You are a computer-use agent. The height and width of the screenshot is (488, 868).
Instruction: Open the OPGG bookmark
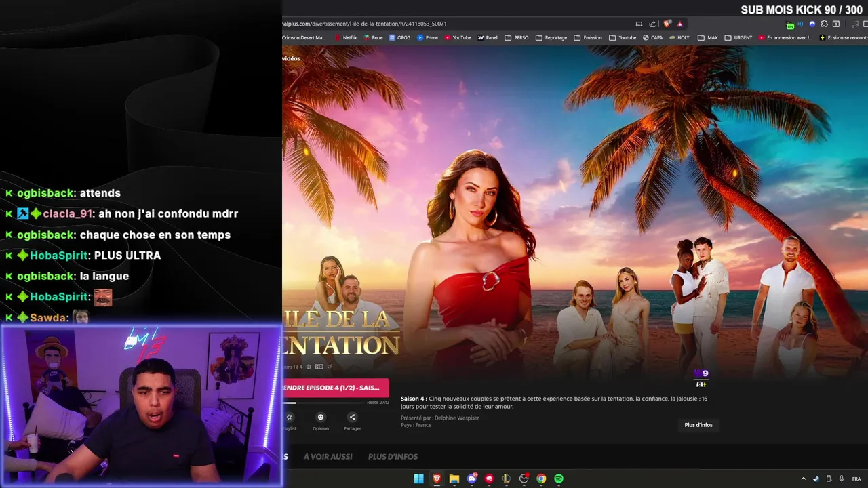pos(399,38)
